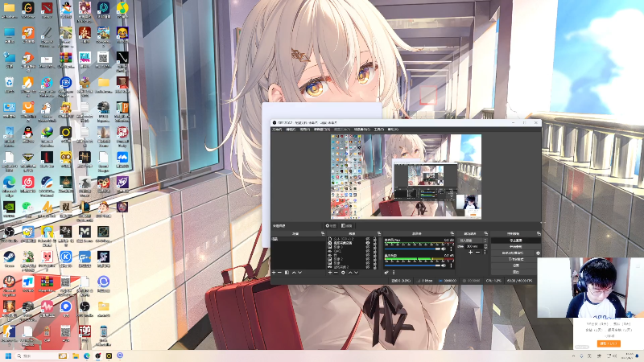The image size is (644, 362).
Task: Add a new source with the plus icon
Action: (330, 273)
